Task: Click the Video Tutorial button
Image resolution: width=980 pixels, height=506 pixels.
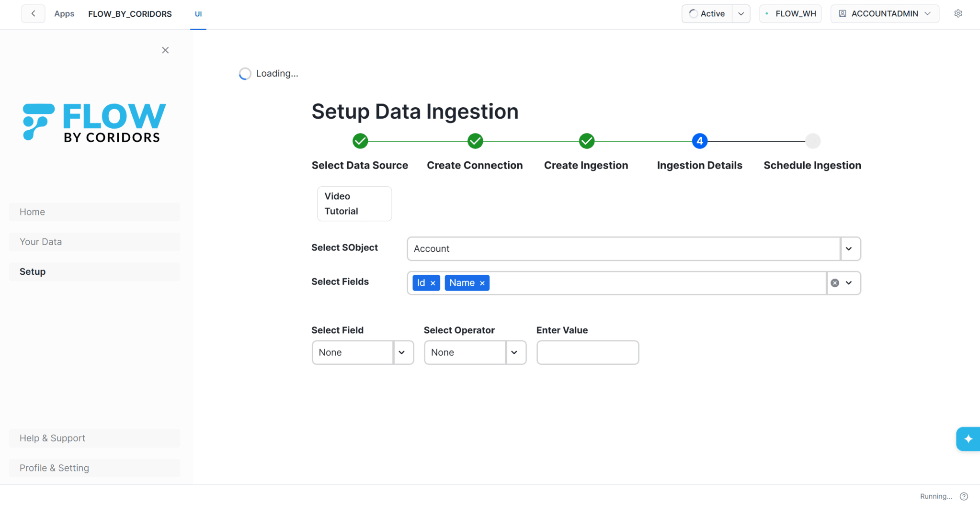Action: tap(354, 204)
